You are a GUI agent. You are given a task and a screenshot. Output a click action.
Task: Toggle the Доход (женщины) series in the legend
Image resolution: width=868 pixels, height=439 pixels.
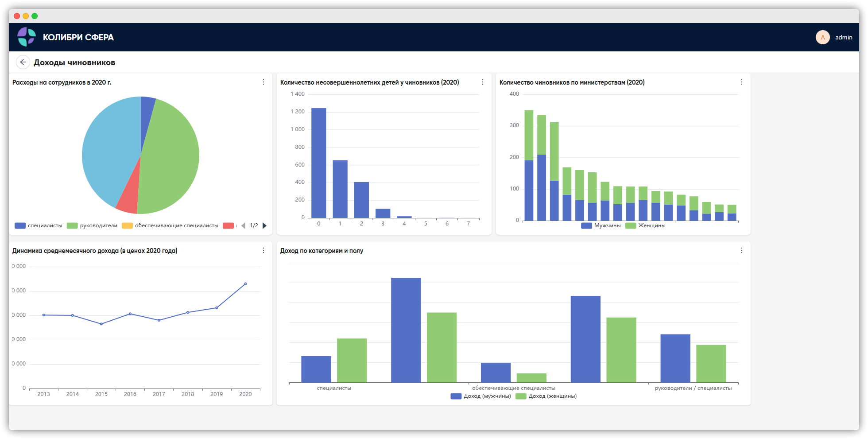click(546, 396)
